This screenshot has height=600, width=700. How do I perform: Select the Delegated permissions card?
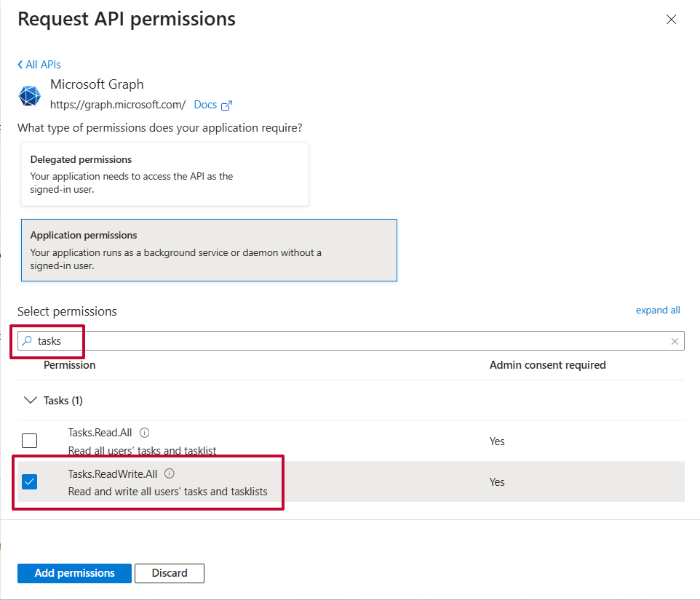click(164, 175)
